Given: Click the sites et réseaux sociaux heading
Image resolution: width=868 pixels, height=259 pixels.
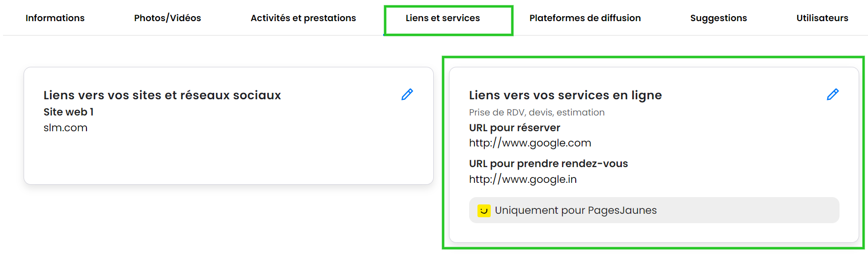Looking at the screenshot, I should 162,95.
